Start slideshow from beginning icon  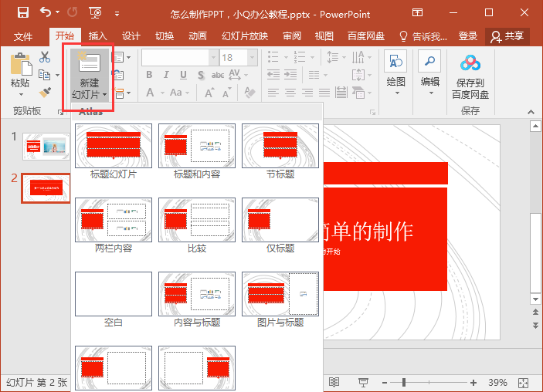pos(95,13)
